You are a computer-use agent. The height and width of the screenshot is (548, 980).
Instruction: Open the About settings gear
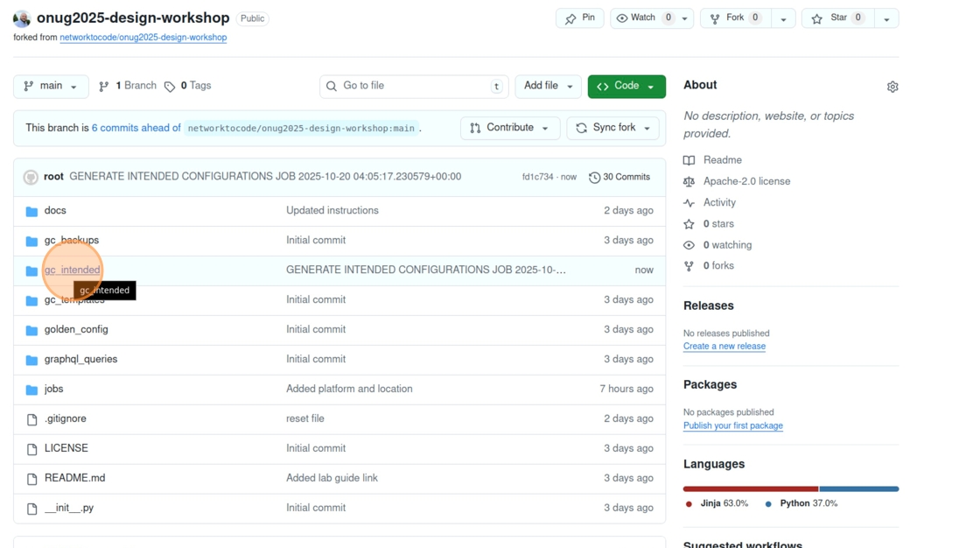tap(892, 87)
